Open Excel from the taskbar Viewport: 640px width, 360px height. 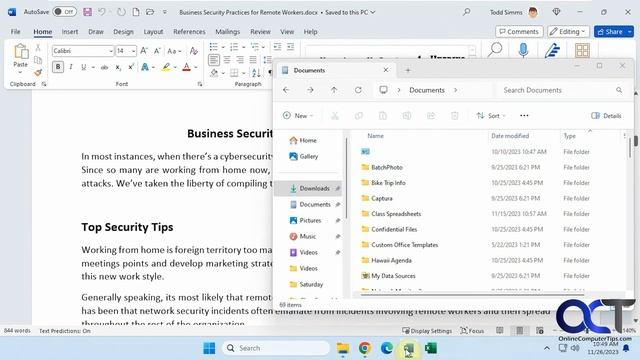[x=431, y=348]
